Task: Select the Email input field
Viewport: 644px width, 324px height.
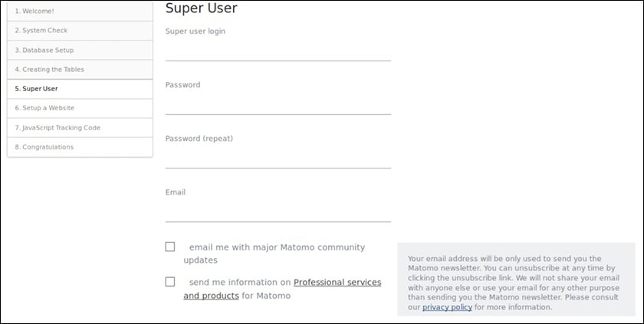Action: click(278, 211)
